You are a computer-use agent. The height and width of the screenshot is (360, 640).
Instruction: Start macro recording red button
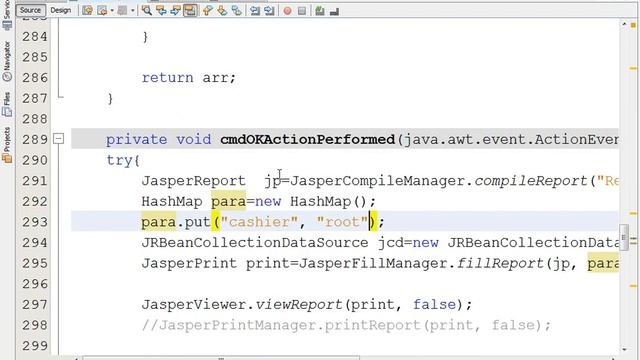click(288, 11)
